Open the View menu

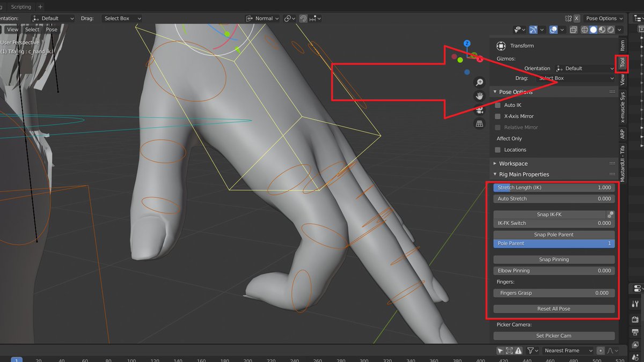pos(13,29)
